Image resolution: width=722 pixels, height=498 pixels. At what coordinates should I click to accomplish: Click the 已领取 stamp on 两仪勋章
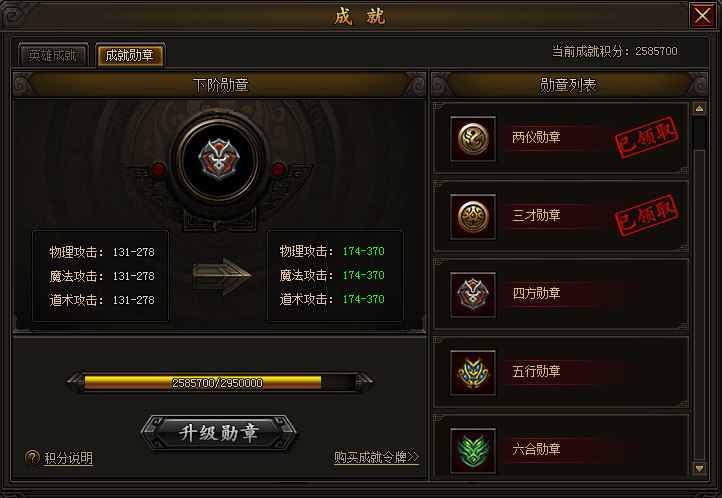646,137
